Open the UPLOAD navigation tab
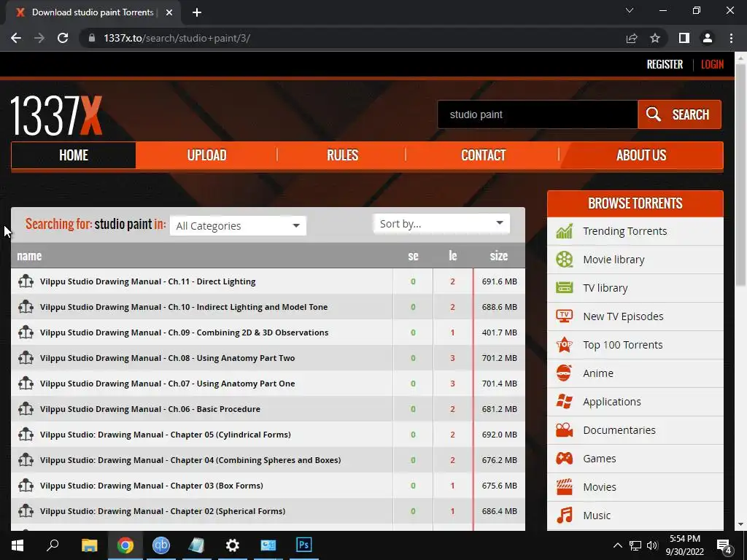The width and height of the screenshot is (747, 560). coord(206,155)
